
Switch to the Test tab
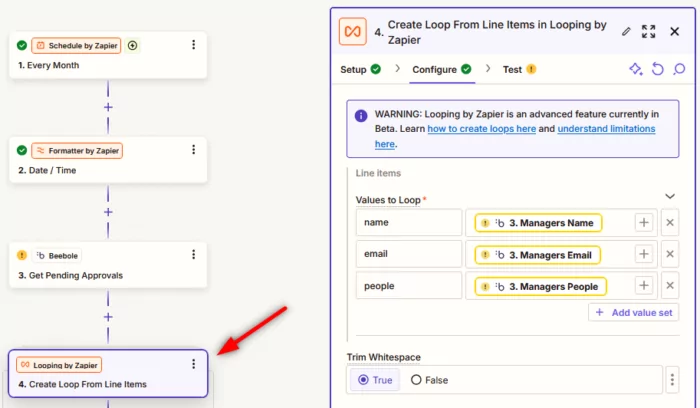(x=519, y=70)
